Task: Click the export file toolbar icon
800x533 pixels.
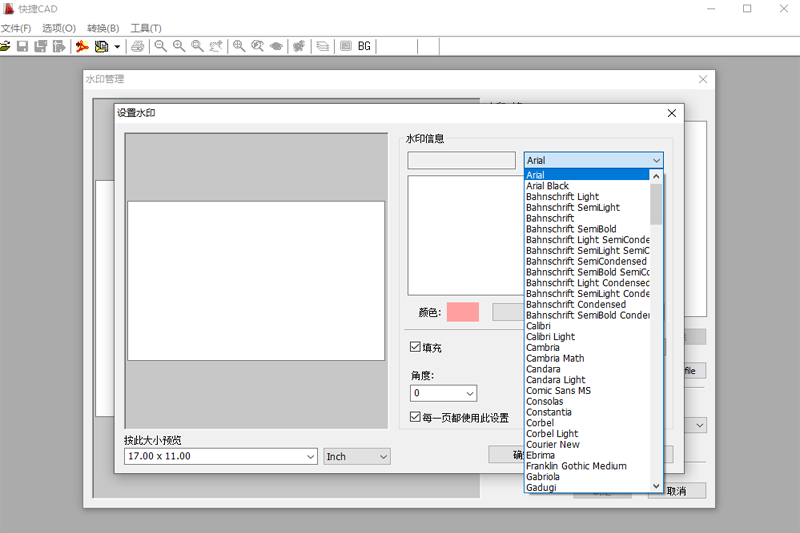Action: pos(59,46)
